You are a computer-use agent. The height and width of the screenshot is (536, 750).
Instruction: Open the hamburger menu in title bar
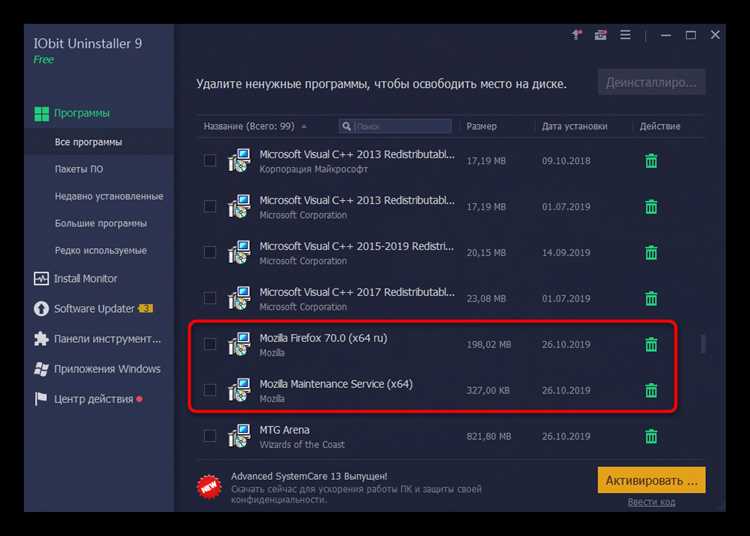click(x=625, y=35)
